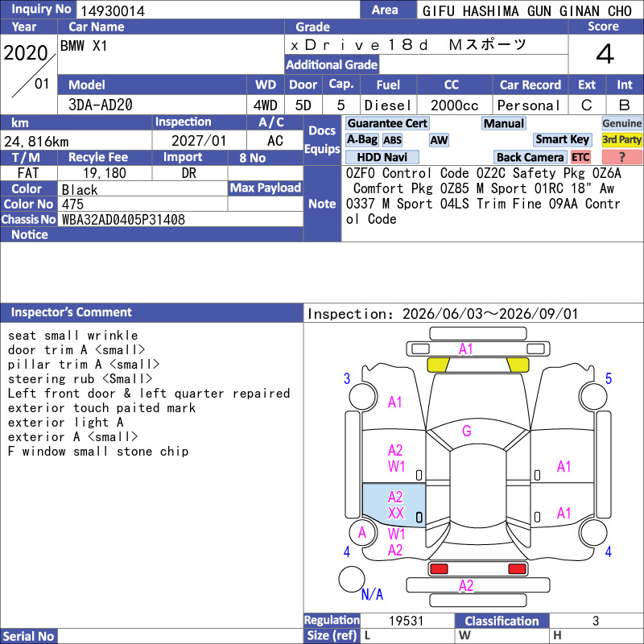Click the XX mark on diagram
The height and width of the screenshot is (644, 644).
[x=396, y=513]
